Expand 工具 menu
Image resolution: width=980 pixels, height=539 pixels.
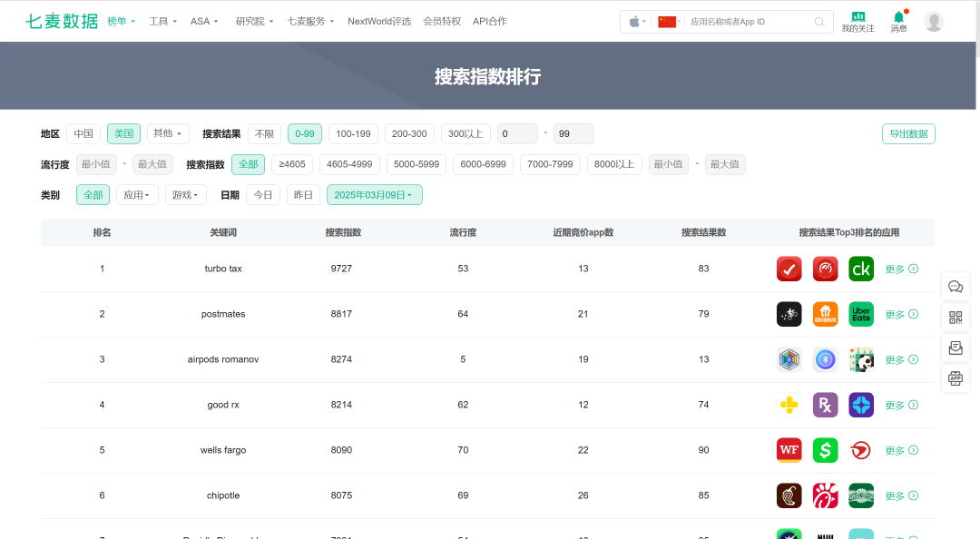[x=162, y=21]
